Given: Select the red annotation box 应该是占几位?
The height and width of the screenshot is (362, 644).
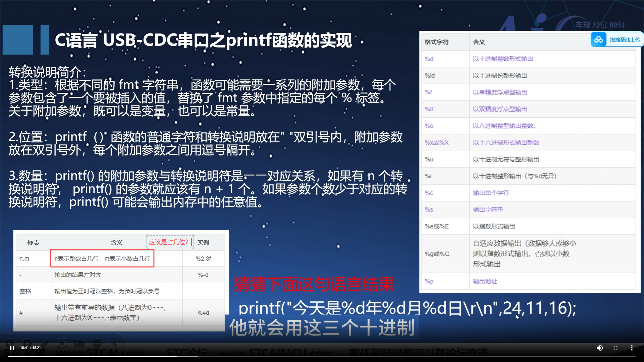Looking at the screenshot, I should click(169, 242).
